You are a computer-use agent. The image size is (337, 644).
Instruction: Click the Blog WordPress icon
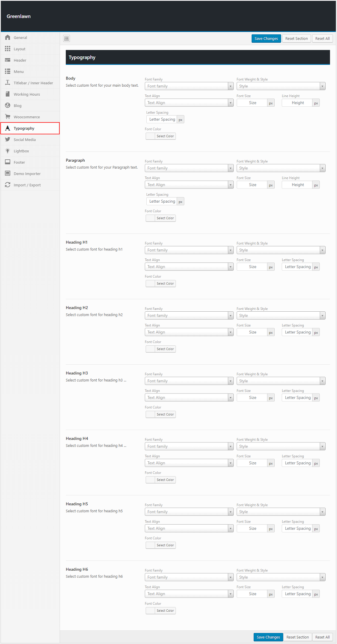tap(8, 106)
